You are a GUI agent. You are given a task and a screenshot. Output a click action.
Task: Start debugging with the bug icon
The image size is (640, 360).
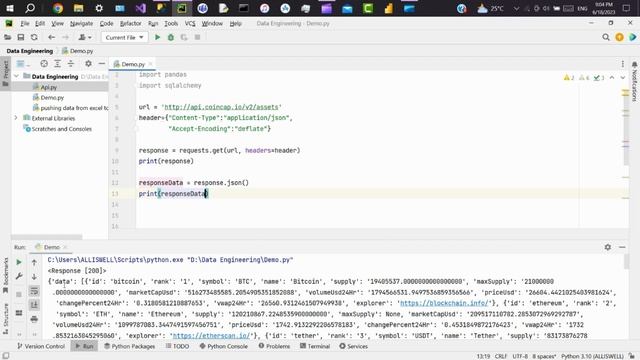(171, 37)
